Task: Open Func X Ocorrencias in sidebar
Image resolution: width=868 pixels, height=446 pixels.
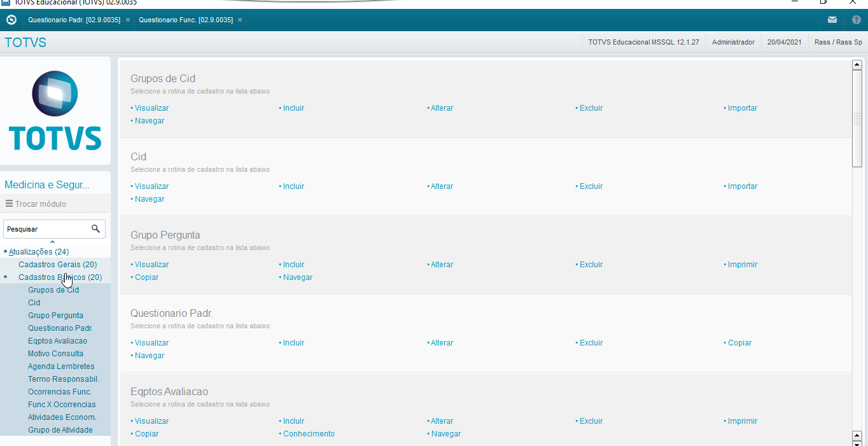Action: (62, 405)
